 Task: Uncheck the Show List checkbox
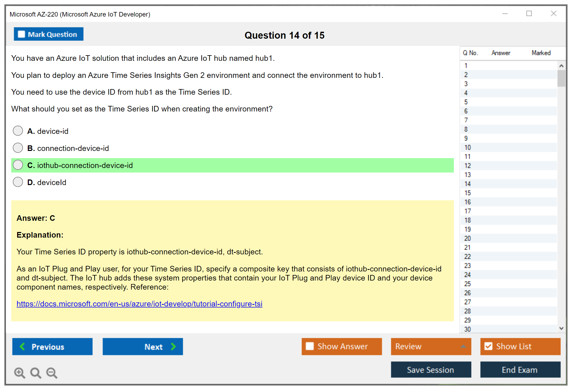tap(488, 346)
